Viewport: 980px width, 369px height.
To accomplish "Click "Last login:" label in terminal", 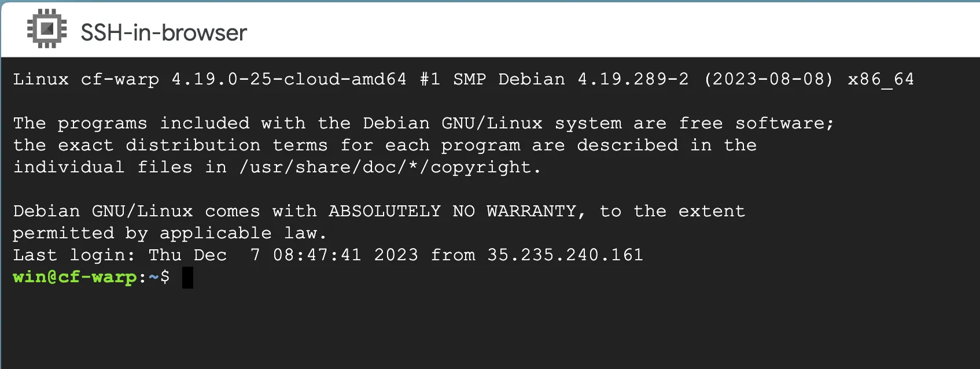I will 73,255.
